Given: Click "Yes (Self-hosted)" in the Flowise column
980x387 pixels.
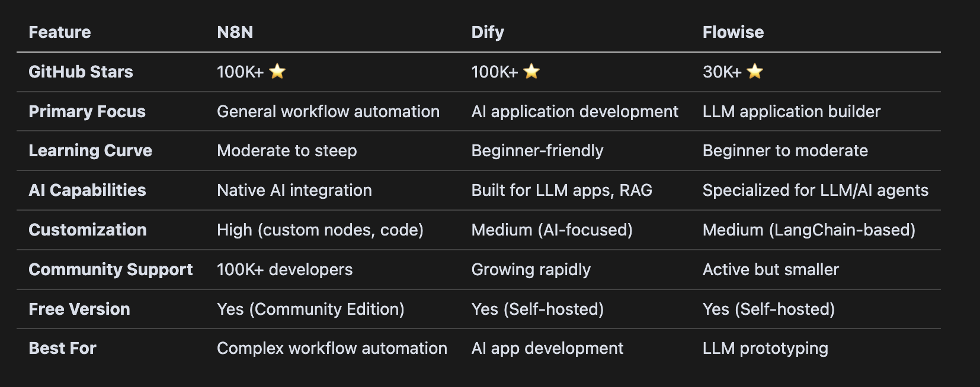Looking at the screenshot, I should (768, 309).
